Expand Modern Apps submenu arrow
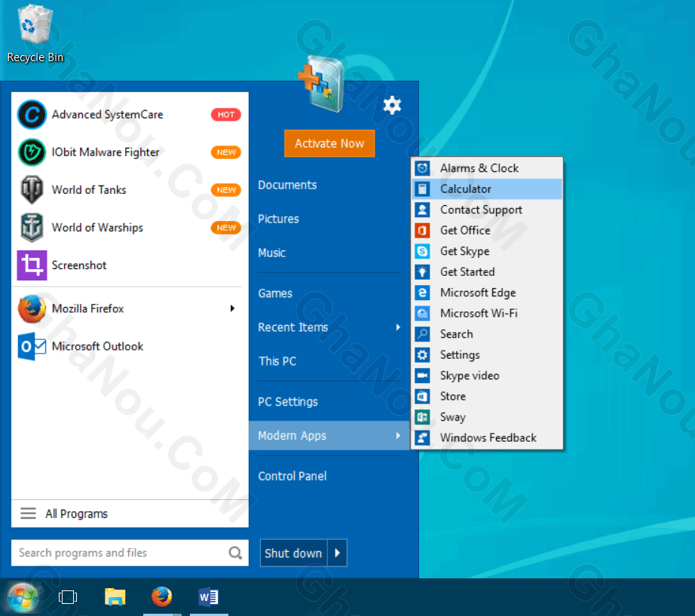Viewport: 695px width, 616px height. click(x=398, y=436)
